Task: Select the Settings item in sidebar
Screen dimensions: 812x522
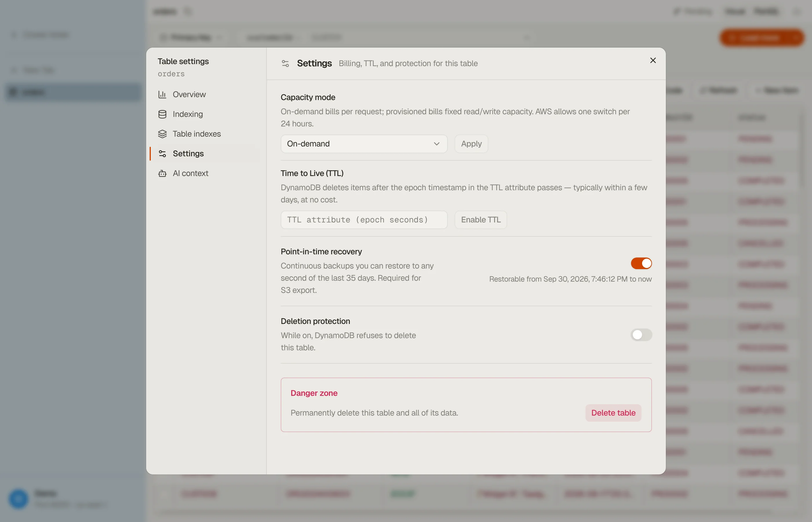Action: click(205, 153)
